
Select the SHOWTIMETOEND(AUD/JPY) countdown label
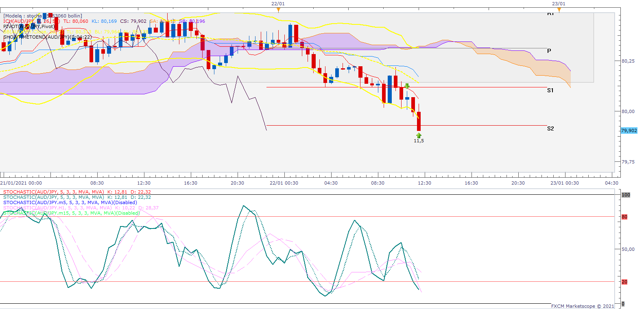tap(47, 37)
